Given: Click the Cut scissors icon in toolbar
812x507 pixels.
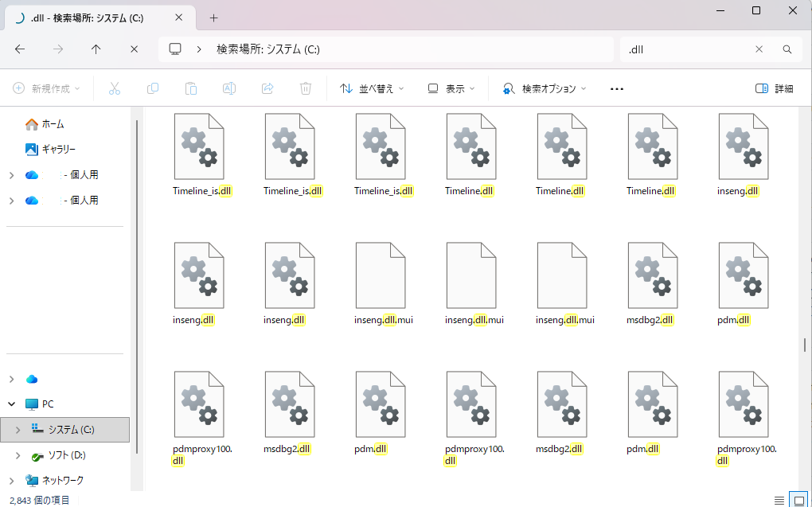Looking at the screenshot, I should 114,88.
